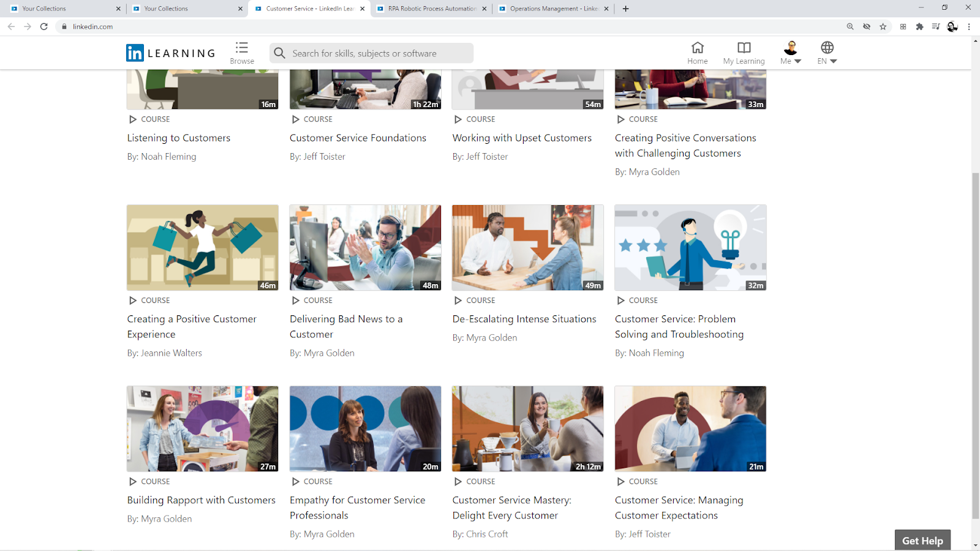
Task: Click the Managing Customer Expectations thumbnail
Action: (x=690, y=429)
